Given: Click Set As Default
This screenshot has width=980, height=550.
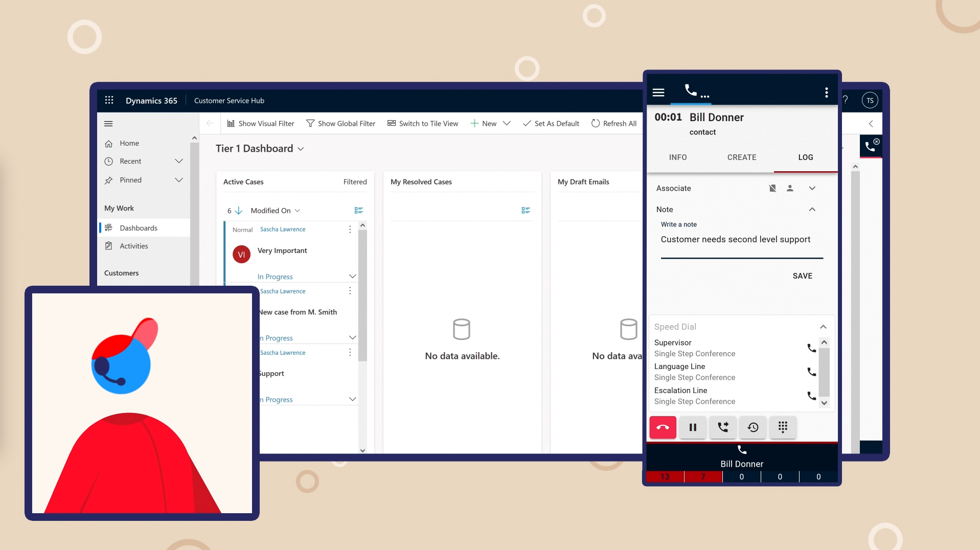Looking at the screenshot, I should (x=551, y=124).
